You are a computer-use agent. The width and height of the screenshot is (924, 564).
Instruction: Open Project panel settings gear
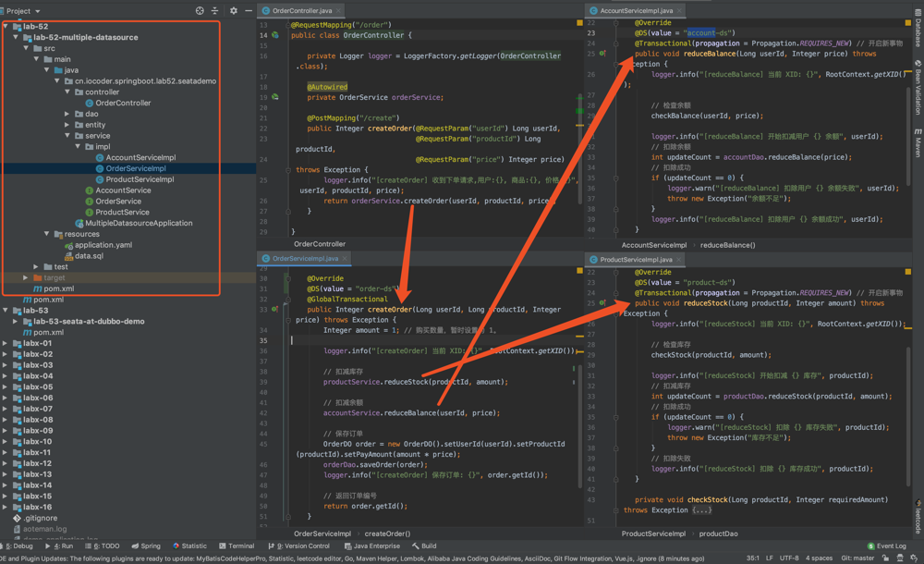point(233,11)
